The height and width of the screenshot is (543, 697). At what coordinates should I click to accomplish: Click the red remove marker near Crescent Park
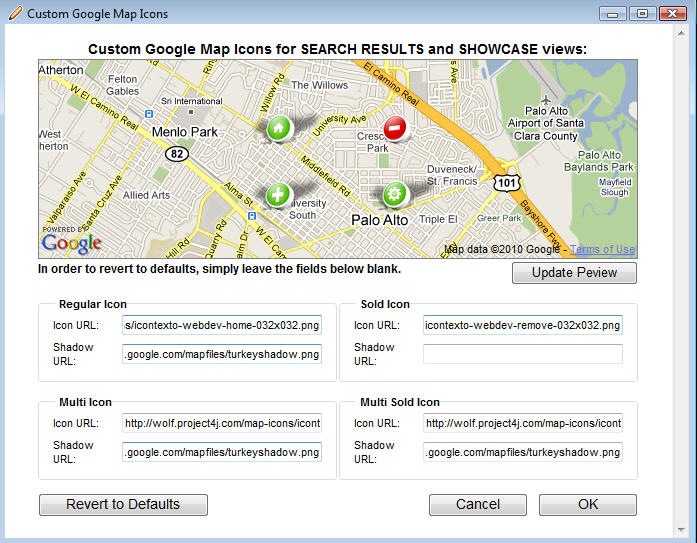tap(395, 128)
